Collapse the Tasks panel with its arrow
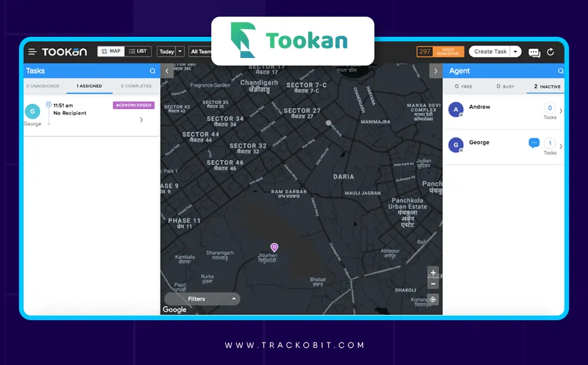Image resolution: width=588 pixels, height=365 pixels. (167, 70)
